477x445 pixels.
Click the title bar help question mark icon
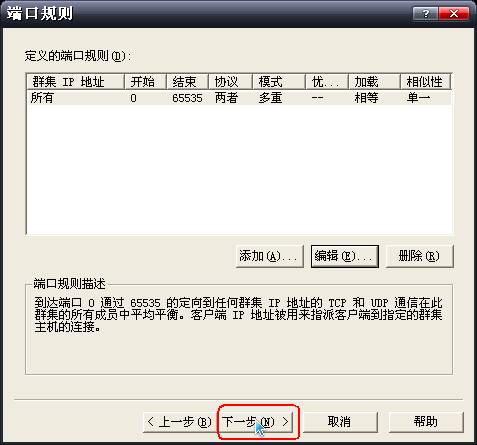pos(425,14)
